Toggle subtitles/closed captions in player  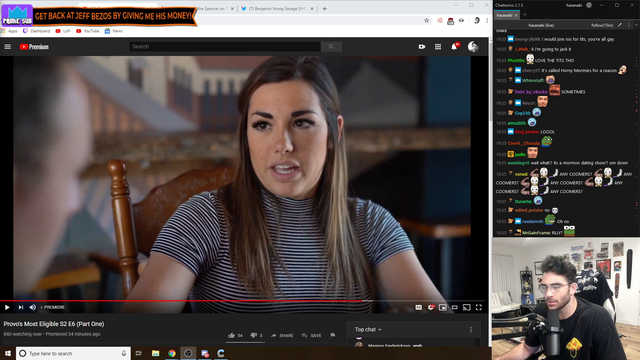pyautogui.click(x=418, y=307)
